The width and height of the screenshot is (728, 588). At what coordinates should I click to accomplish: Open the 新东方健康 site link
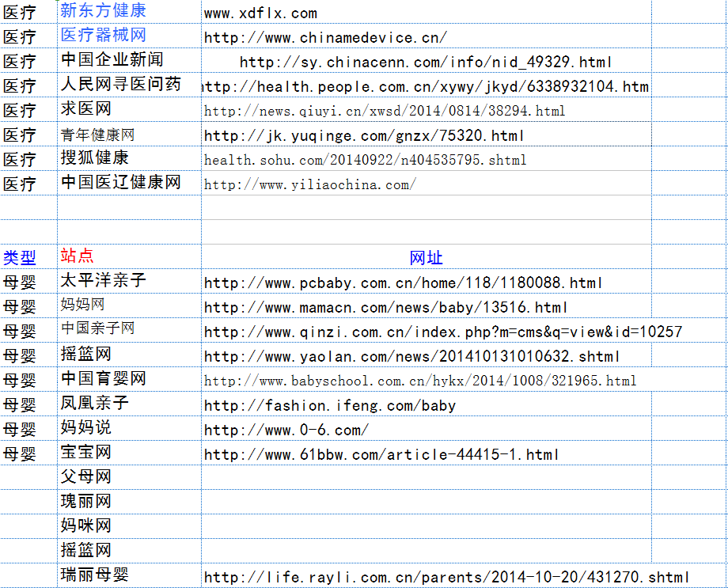point(103,10)
